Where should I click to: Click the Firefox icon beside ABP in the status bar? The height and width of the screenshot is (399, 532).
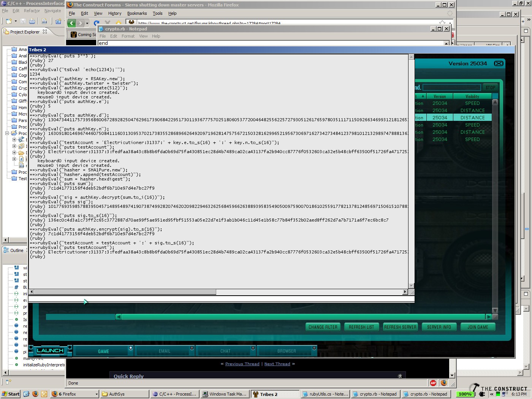click(x=443, y=383)
